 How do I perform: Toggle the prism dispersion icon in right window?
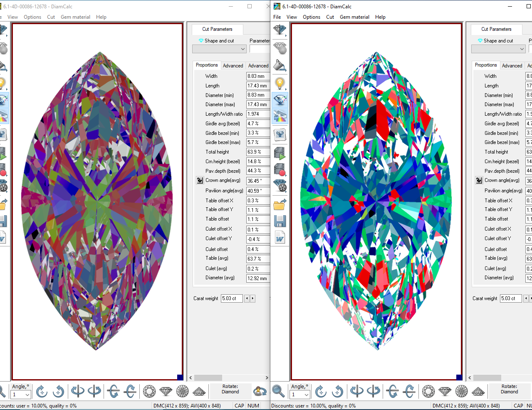pyautogui.click(x=280, y=116)
